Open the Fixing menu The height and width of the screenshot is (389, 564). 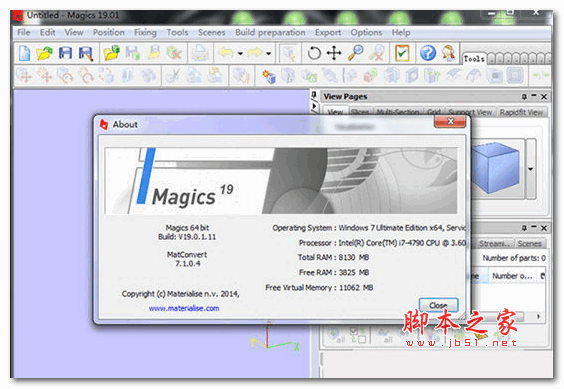pyautogui.click(x=145, y=32)
